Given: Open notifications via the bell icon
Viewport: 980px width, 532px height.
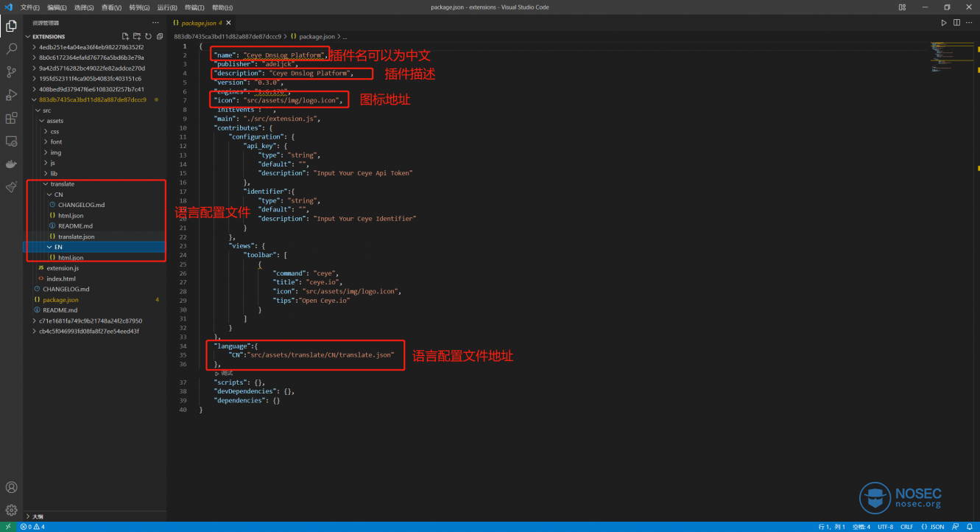Looking at the screenshot, I should pos(970,527).
